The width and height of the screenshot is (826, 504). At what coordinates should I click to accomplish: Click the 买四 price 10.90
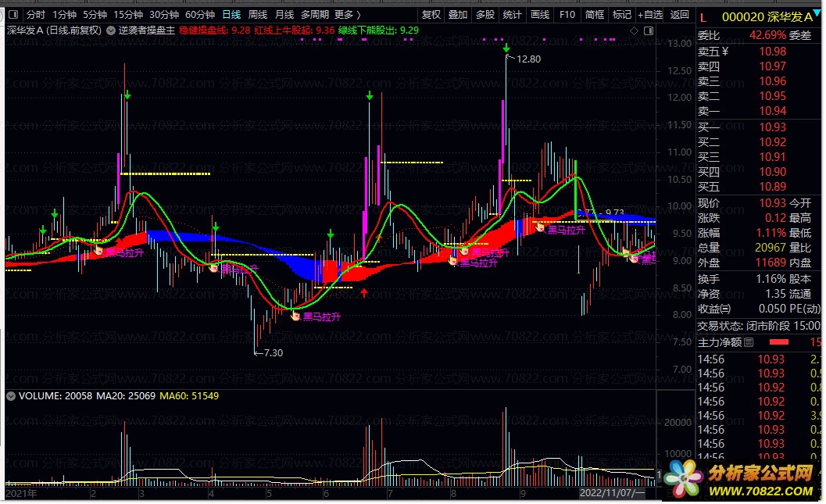[772, 172]
